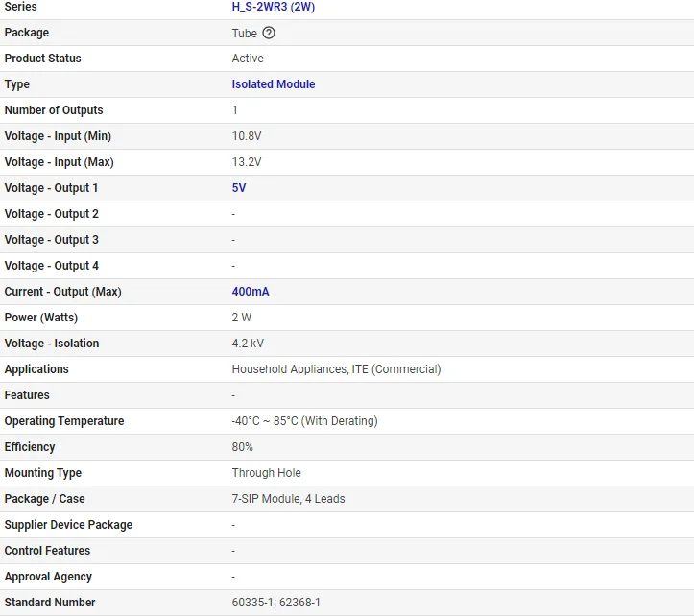Screen dimensions: 694x616
Task: Click the 'Voltage - Input (Min)' label
Action: pyautogui.click(x=58, y=136)
